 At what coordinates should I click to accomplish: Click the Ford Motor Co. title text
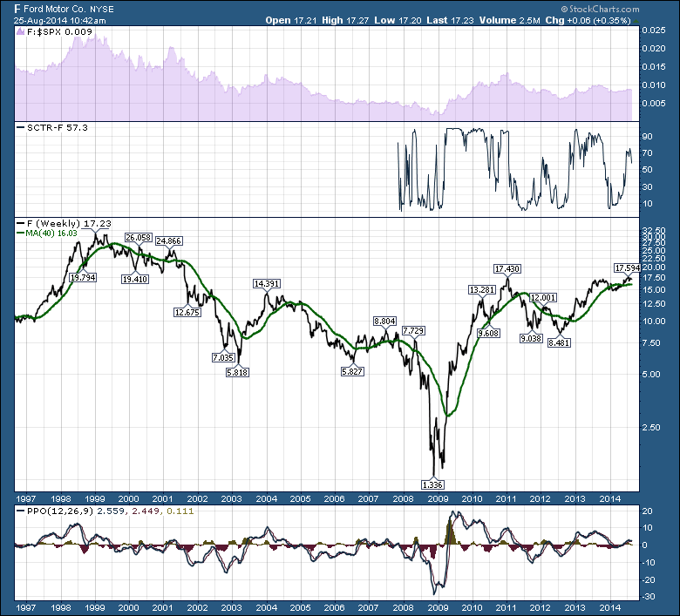(55, 9)
